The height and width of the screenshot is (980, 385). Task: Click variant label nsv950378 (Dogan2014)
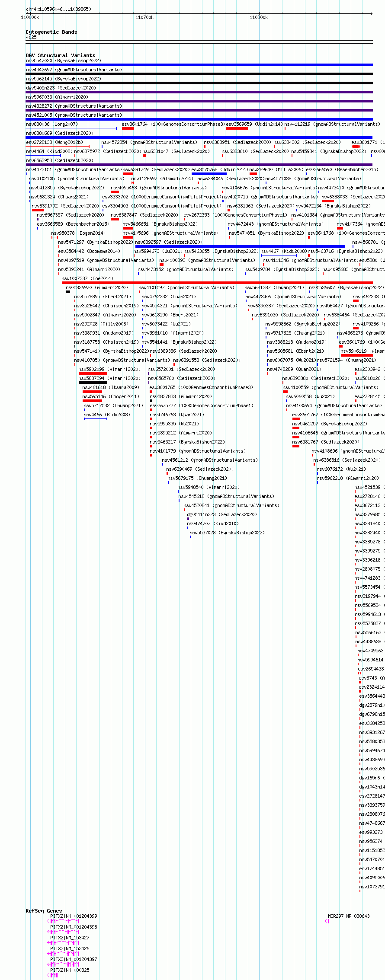(79, 233)
